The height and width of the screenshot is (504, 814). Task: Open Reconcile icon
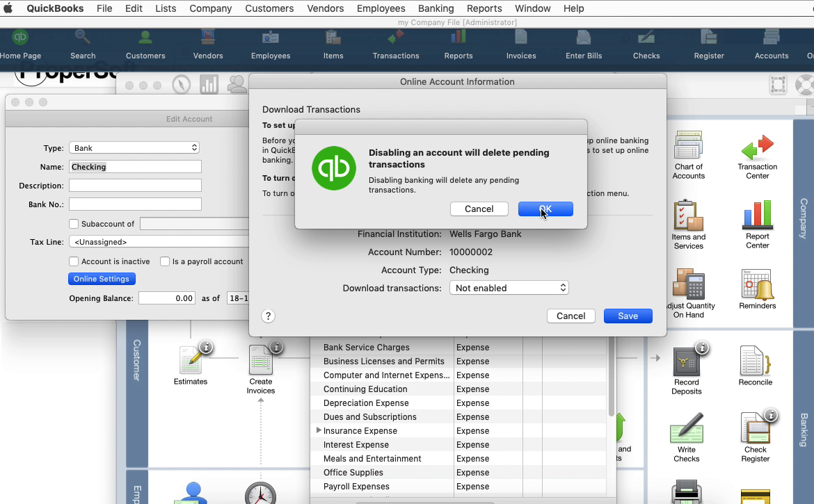point(756,366)
